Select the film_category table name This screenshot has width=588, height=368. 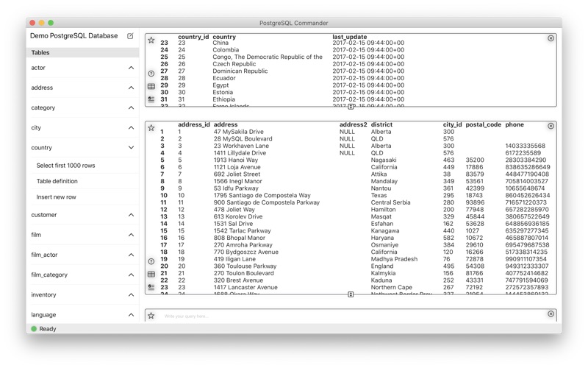tap(49, 275)
